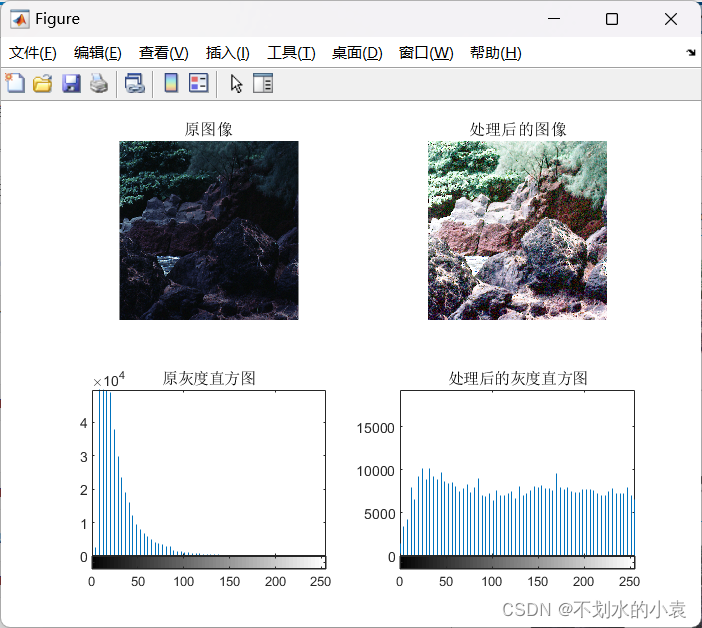Click the 原灰度直方图 histogram plot
The image size is (702, 628).
[209, 473]
